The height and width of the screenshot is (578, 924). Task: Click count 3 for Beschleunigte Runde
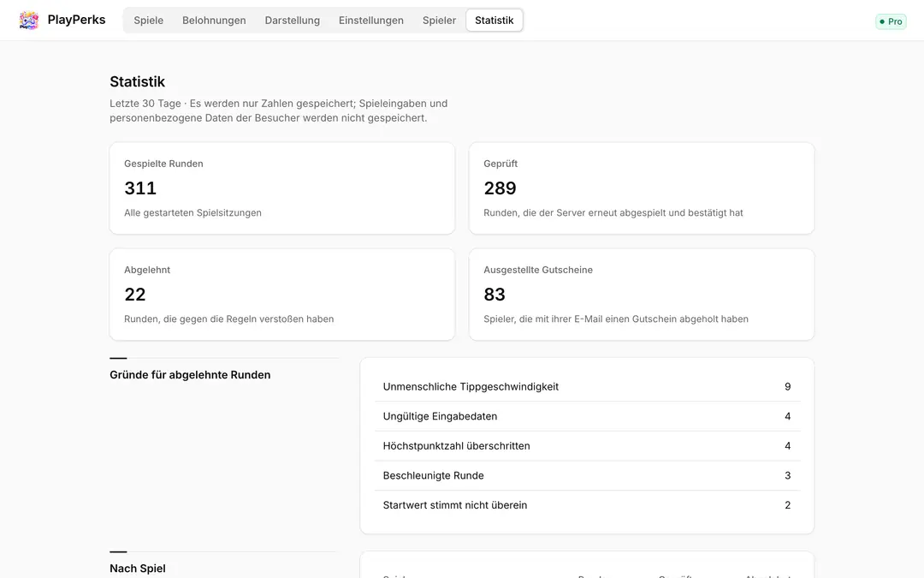(x=787, y=475)
